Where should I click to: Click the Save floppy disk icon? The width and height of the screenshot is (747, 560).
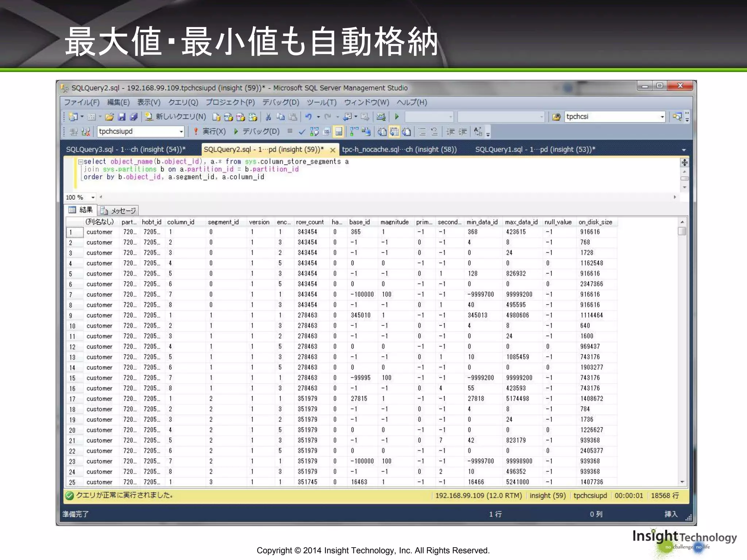(122, 117)
